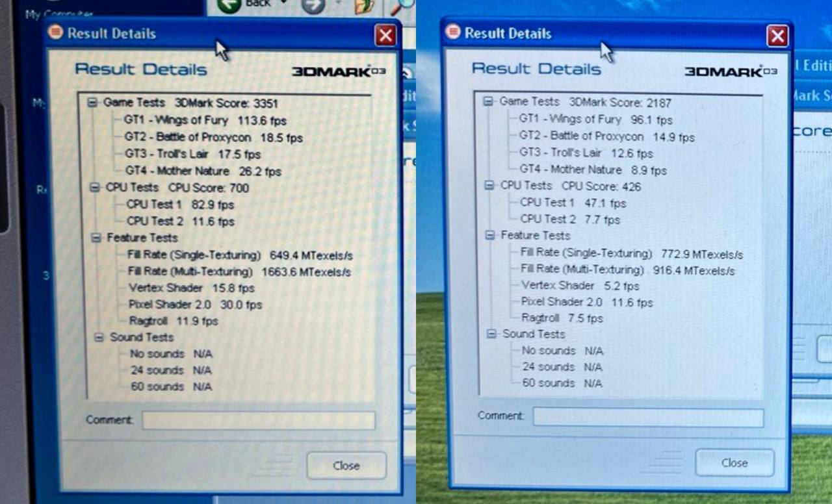Select the row 'GT3 - Troll's Lair 17.5 fps'
This screenshot has width=832, height=504.
tap(193, 155)
